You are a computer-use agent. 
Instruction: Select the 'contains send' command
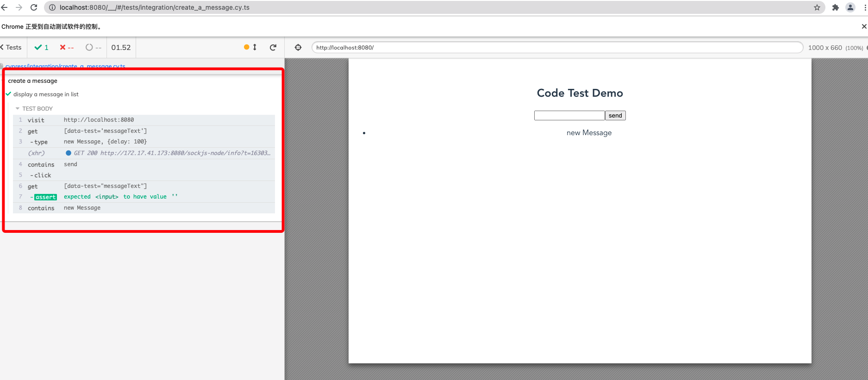tap(144, 164)
